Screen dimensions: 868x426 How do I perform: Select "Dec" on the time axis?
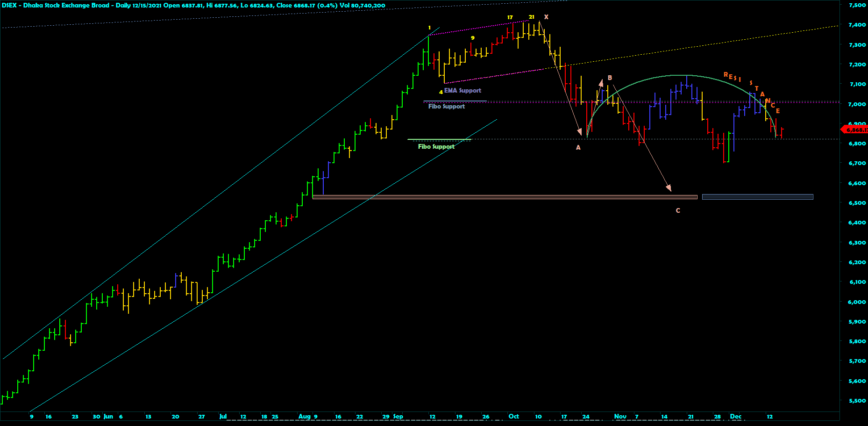click(x=735, y=416)
